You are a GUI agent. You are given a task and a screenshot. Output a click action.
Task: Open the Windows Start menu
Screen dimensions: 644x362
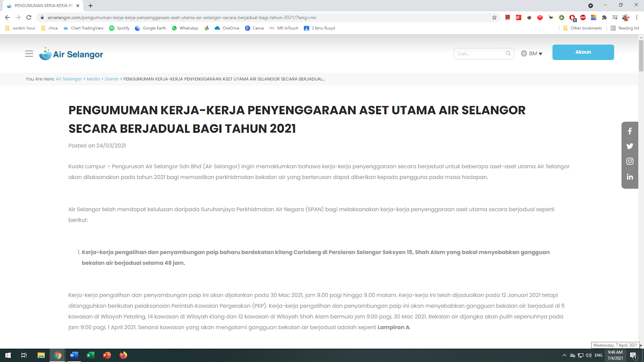point(8,355)
